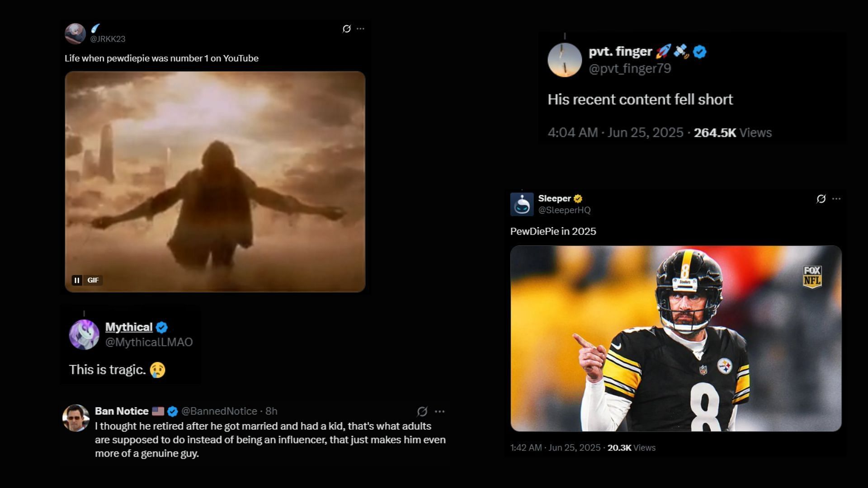Image resolution: width=868 pixels, height=488 pixels.
Task: Open the GIF of figure with outstretched arms
Action: pyautogui.click(x=215, y=182)
